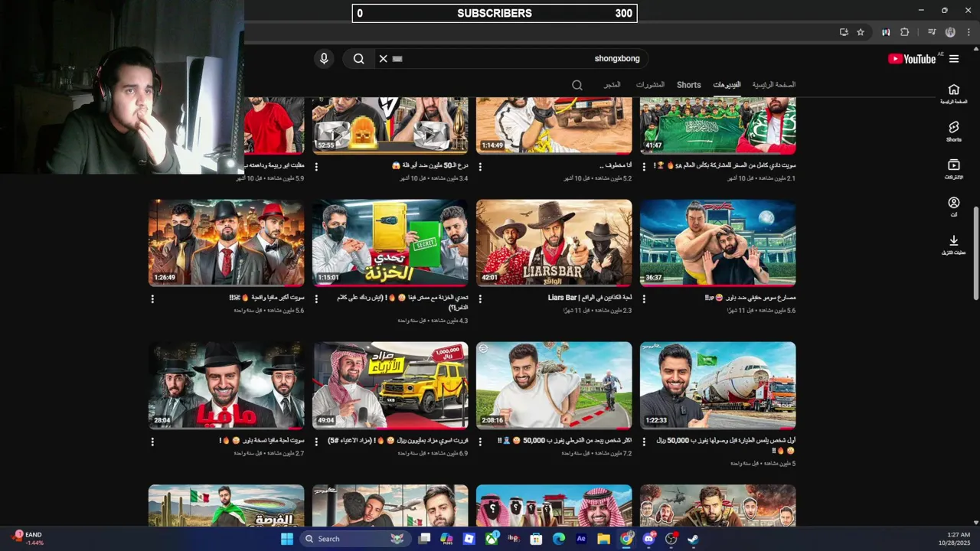Open the 1:14:49 desert truck thumbnail
This screenshot has width=980, height=551.
point(554,126)
